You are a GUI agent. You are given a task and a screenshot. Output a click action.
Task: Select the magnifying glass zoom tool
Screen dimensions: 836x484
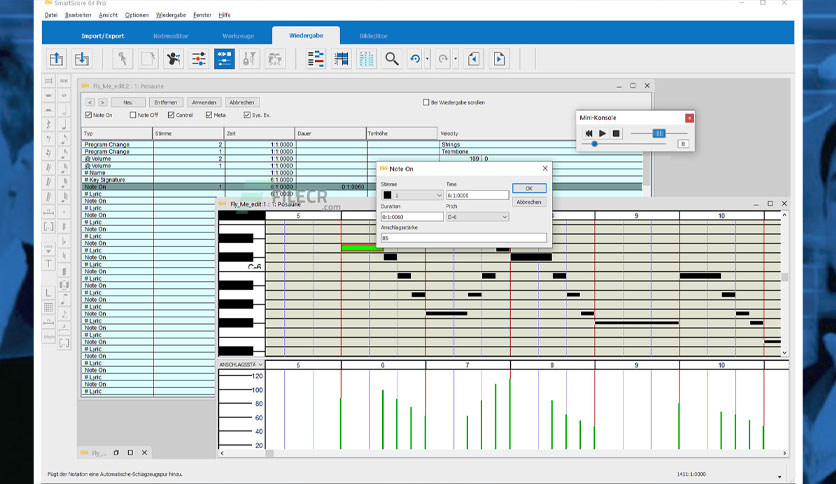click(x=392, y=59)
